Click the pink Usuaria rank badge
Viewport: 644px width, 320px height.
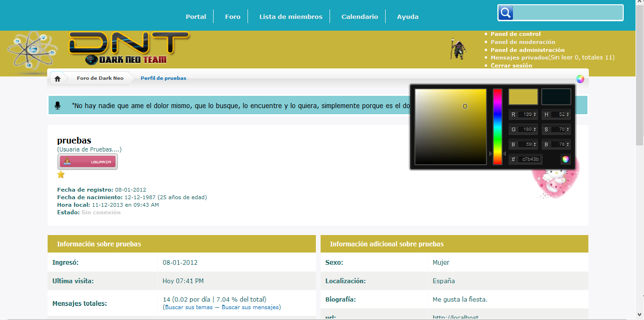[x=88, y=162]
